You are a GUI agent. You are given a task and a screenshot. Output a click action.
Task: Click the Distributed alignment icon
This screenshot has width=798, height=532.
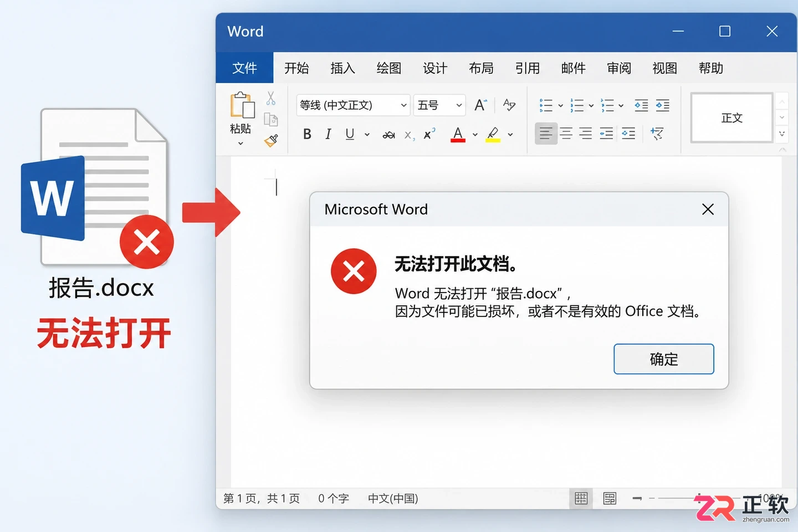628,134
